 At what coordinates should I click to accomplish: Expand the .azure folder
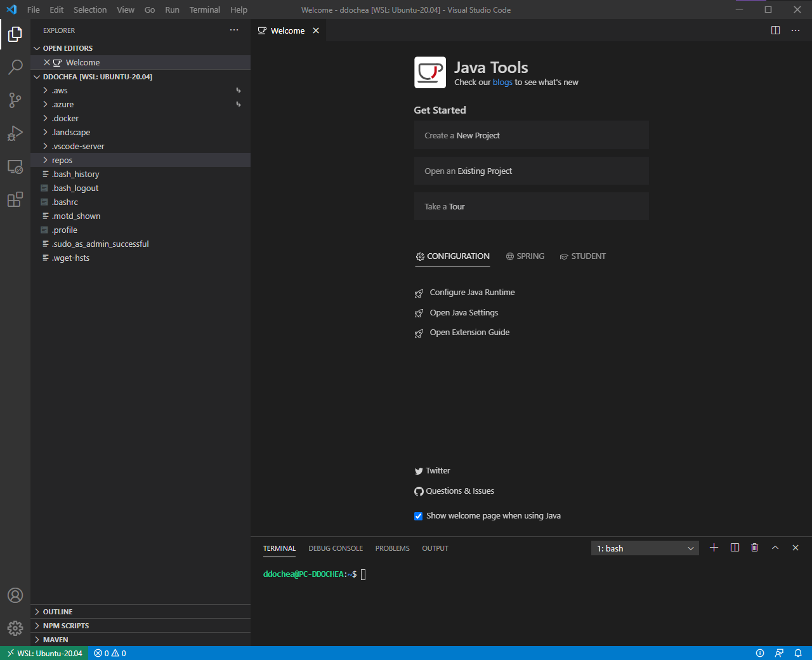pos(140,104)
